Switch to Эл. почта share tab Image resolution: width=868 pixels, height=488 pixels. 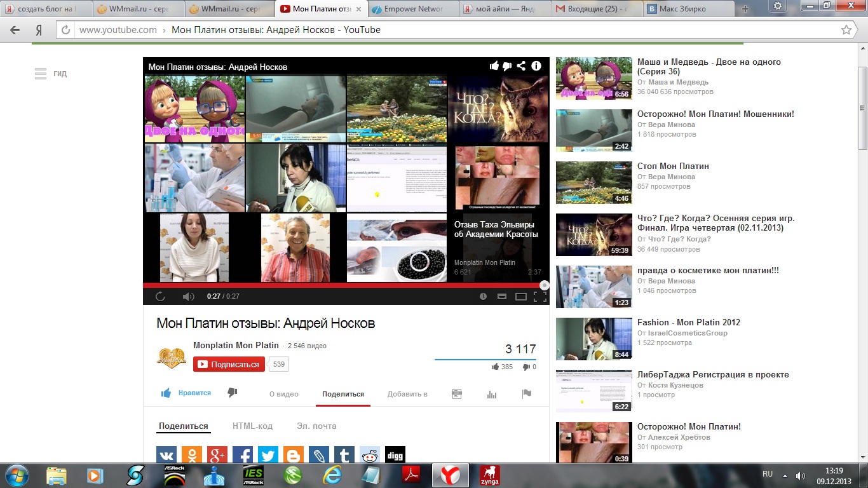[316, 426]
